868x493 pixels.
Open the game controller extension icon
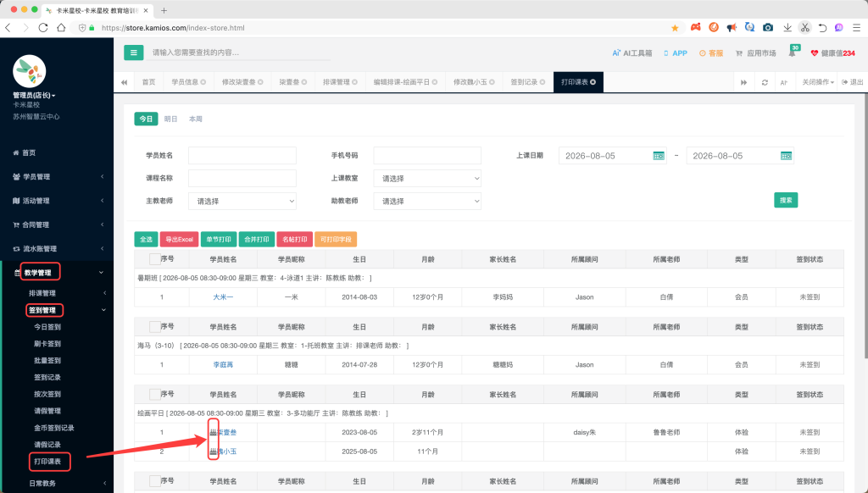click(695, 27)
